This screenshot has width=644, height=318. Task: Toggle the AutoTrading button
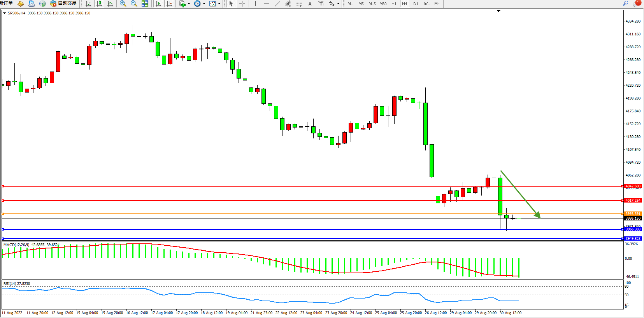pyautogui.click(x=63, y=3)
